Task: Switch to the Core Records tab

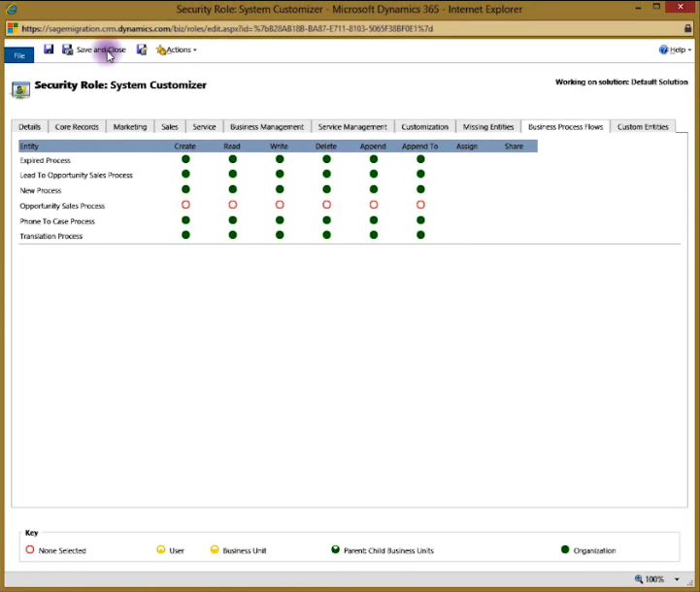Action: pyautogui.click(x=77, y=127)
